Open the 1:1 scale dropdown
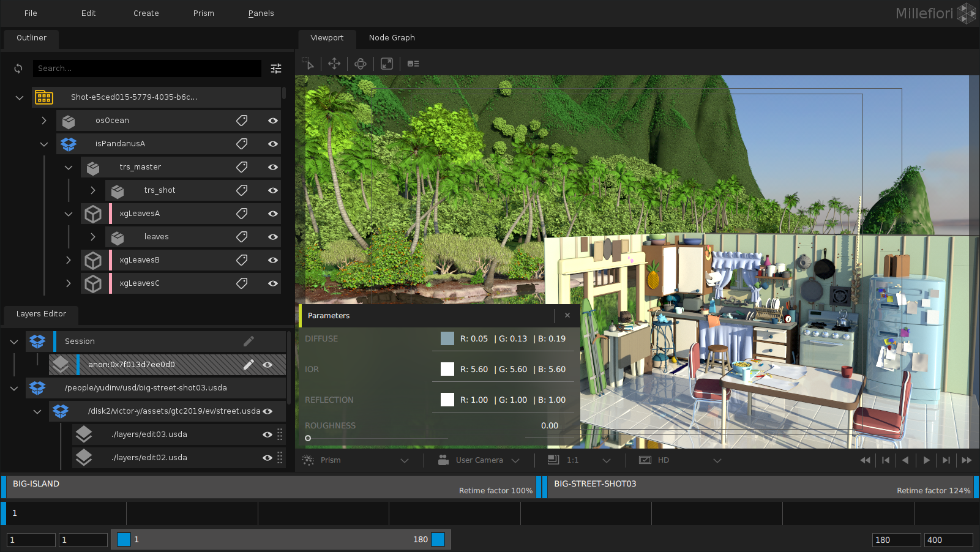 578,460
